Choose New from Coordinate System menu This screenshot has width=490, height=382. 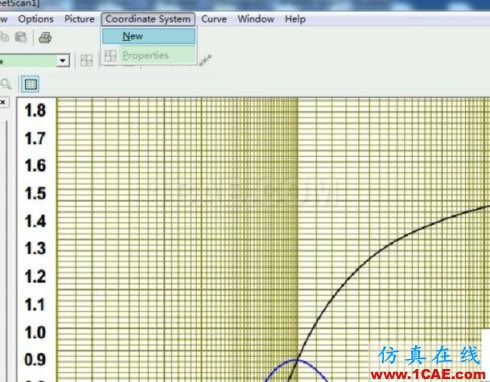(149, 36)
